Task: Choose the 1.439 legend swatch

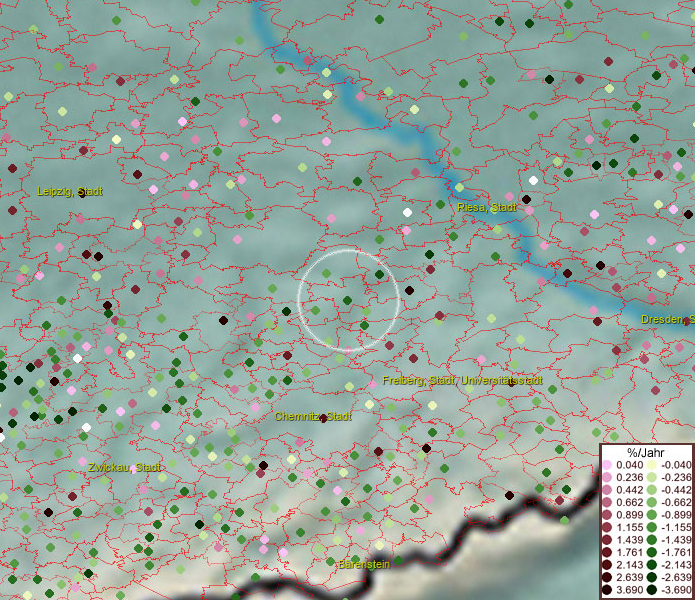Action: tap(607, 540)
